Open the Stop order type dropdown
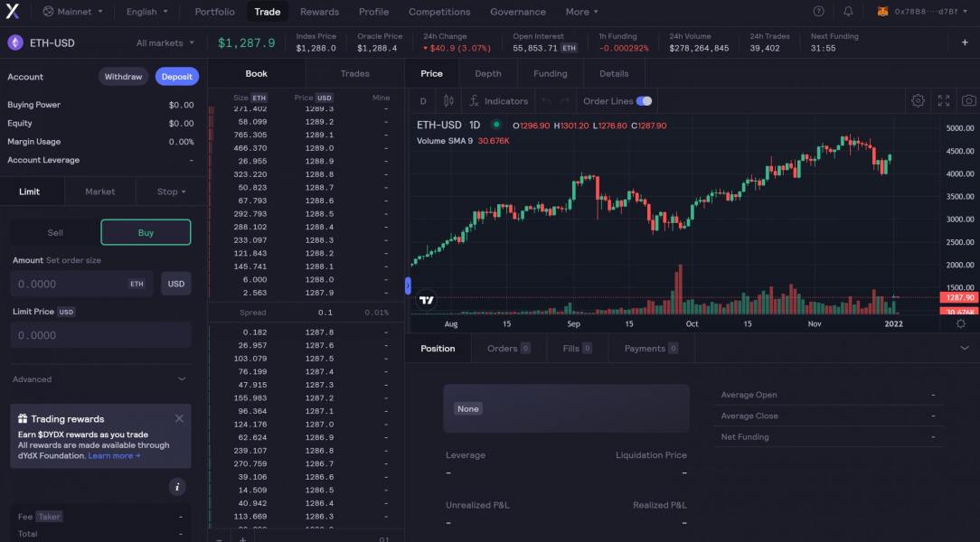This screenshot has height=542, width=980. pyautogui.click(x=171, y=192)
